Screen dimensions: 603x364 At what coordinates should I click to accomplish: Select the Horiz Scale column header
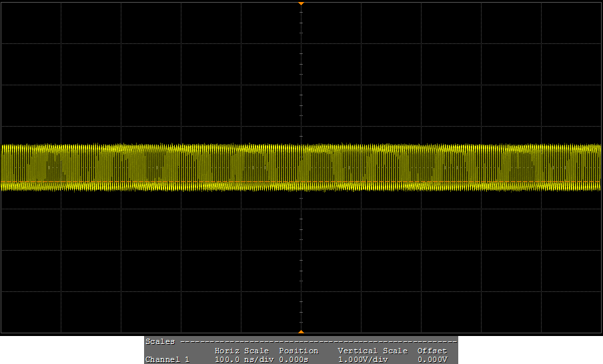(241, 351)
